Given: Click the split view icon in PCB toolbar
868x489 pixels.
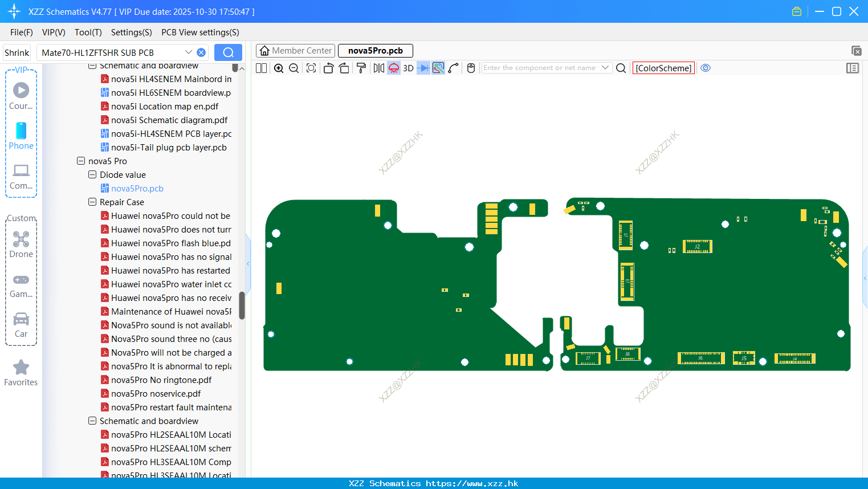Looking at the screenshot, I should (x=261, y=68).
